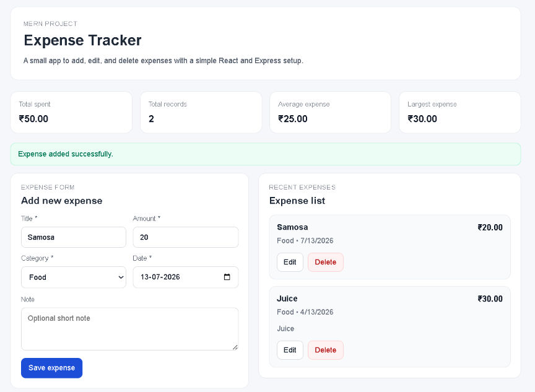
Task: Click the Date field showing 13-07-2026
Action: (x=186, y=277)
